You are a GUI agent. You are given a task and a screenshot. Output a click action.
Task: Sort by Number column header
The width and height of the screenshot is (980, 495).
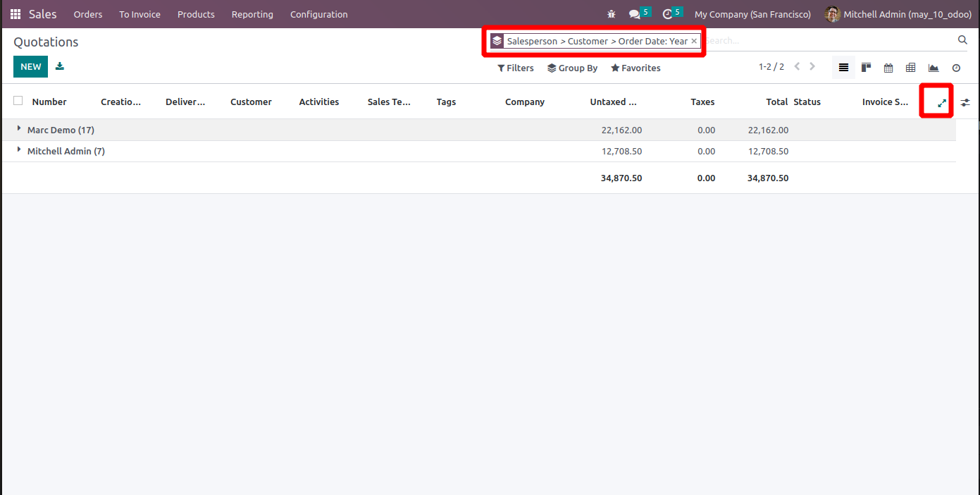click(49, 102)
